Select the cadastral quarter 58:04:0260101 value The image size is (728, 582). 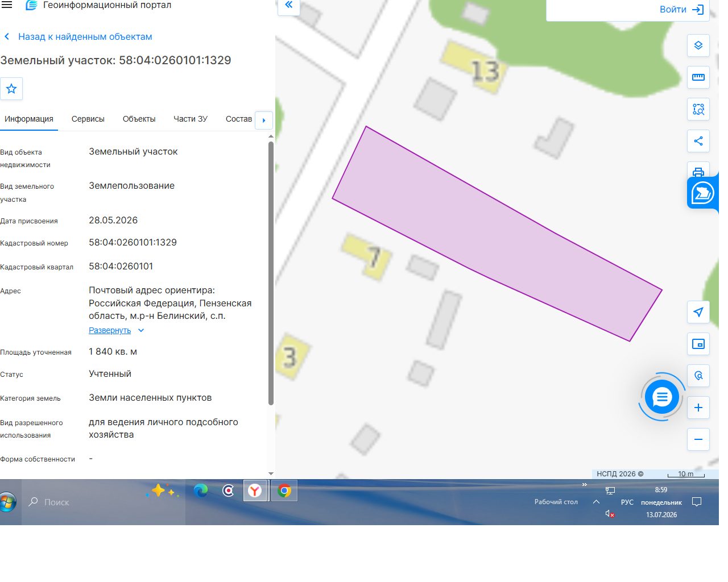pos(121,267)
